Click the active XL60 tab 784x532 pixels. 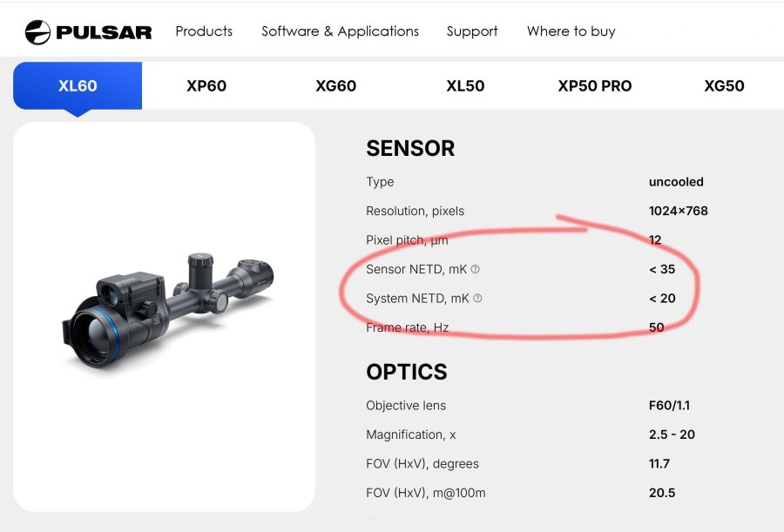77,86
